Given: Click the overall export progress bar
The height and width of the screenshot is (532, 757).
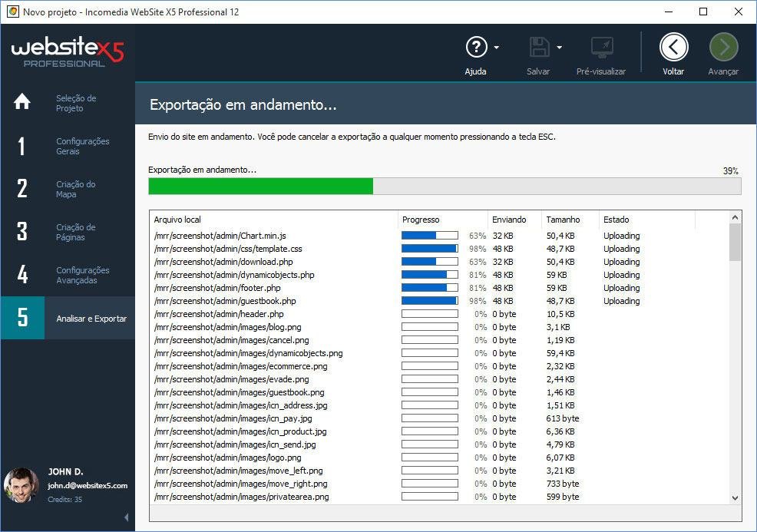Looking at the screenshot, I should point(445,187).
